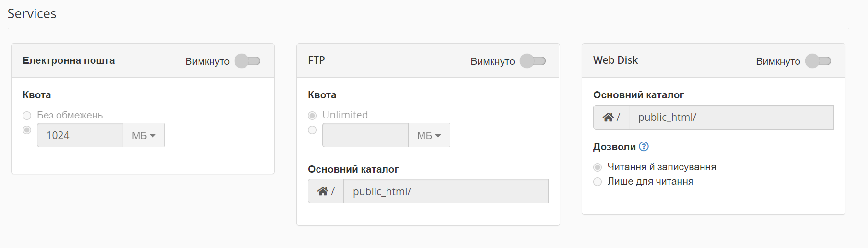The width and height of the screenshot is (868, 248).
Task: Choose the Лише для читання permission
Action: (x=598, y=182)
